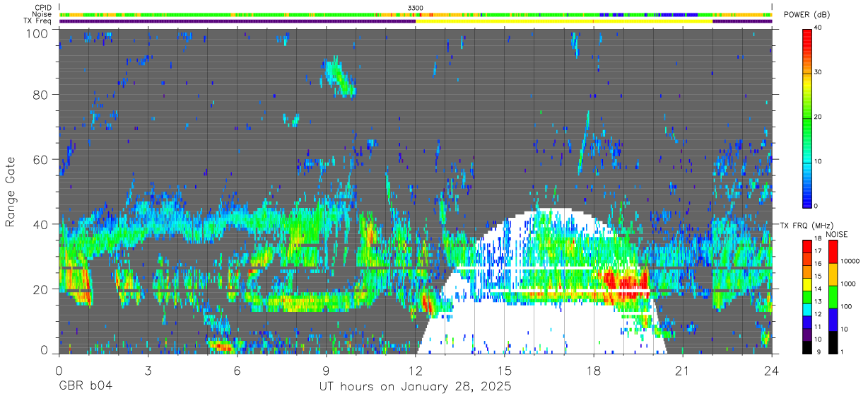Click the Noise status strip above the plot
Image resolution: width=868 pixels, height=401 pixels.
click(x=416, y=14)
